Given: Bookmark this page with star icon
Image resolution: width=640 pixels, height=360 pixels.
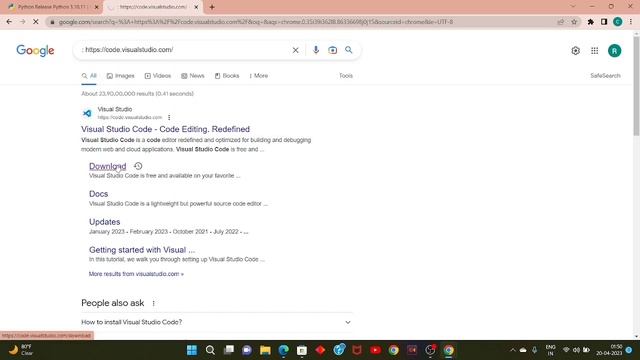Looking at the screenshot, I should [574, 22].
